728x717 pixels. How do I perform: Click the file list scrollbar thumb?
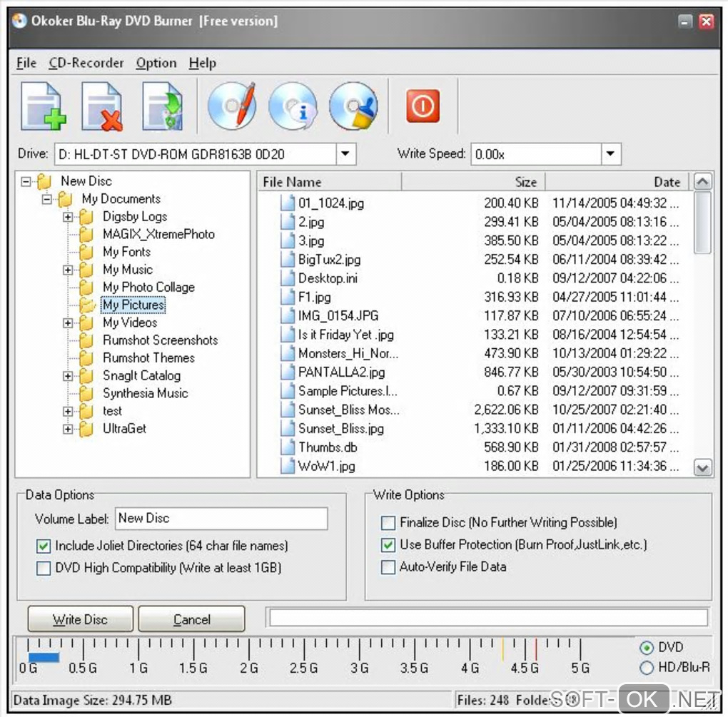[702, 223]
